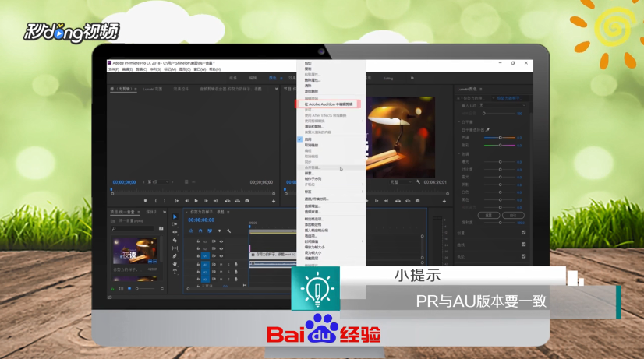Click Go to Out in Source monitor
Viewport: 644px width, 359px height.
tap(215, 201)
